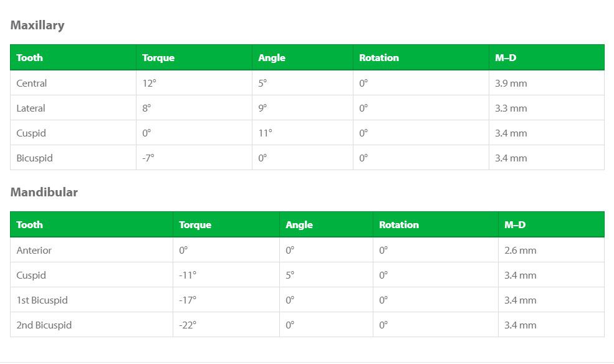This screenshot has width=614, height=364.
Task: Select the 1st Bicuspid row label
Action: pyautogui.click(x=42, y=300)
